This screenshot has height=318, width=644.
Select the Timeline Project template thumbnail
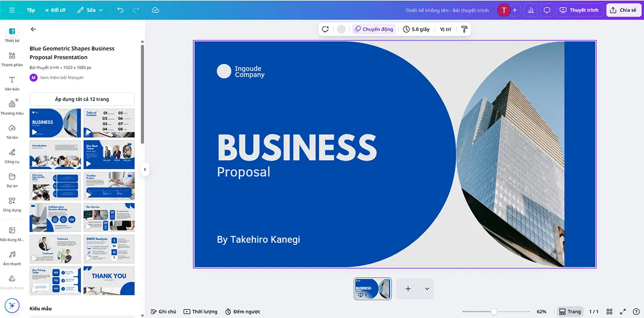(x=109, y=186)
